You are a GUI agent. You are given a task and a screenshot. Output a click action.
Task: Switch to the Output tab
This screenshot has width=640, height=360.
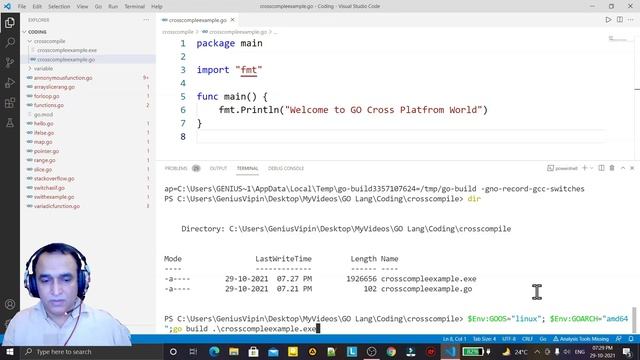218,168
